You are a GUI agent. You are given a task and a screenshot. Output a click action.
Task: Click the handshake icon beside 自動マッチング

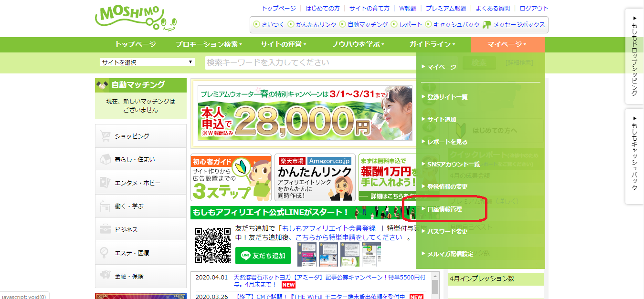pyautogui.click(x=102, y=85)
